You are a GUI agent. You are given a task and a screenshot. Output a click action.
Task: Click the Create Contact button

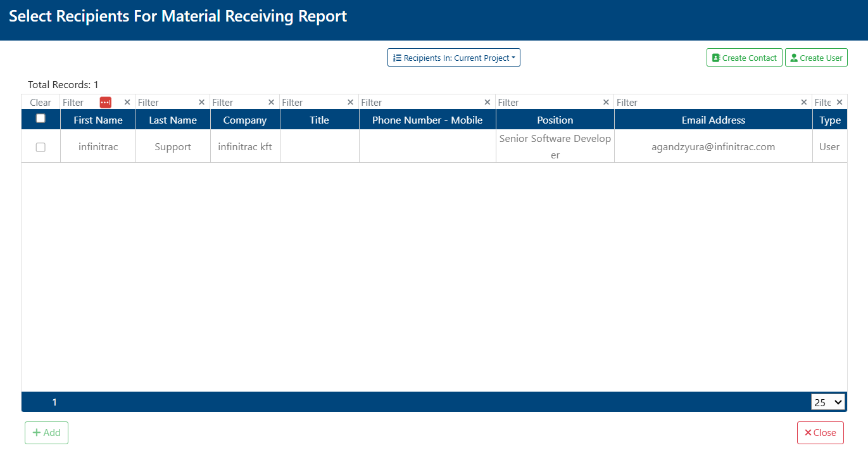(x=745, y=58)
